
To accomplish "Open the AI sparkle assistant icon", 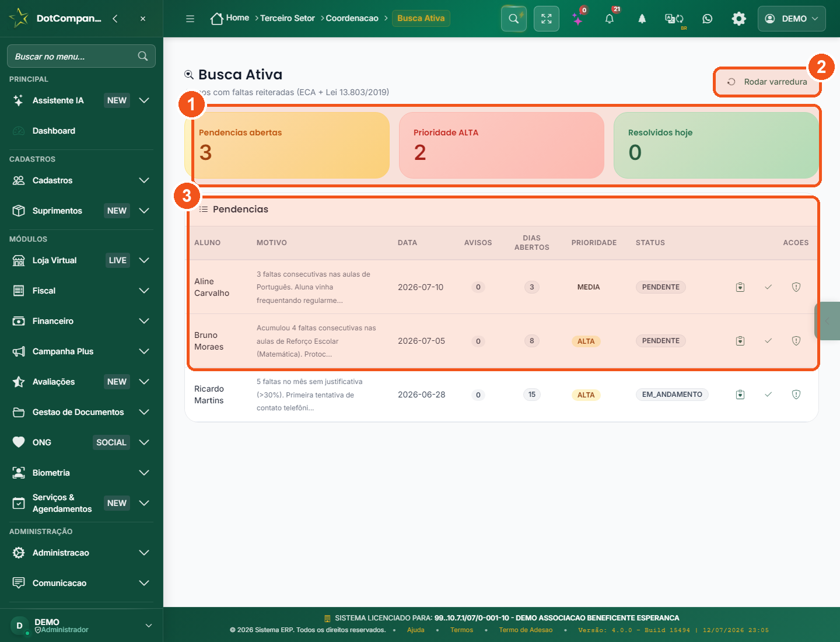I will pyautogui.click(x=577, y=19).
